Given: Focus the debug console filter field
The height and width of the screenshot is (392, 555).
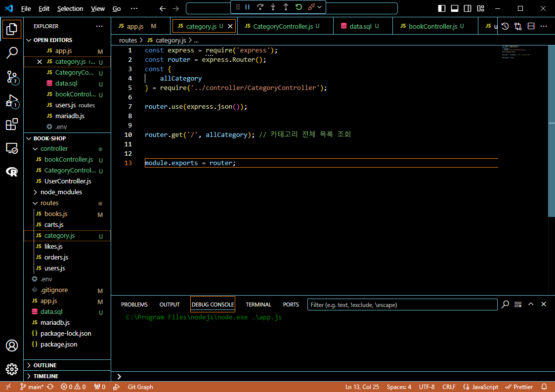Looking at the screenshot, I should (402, 305).
